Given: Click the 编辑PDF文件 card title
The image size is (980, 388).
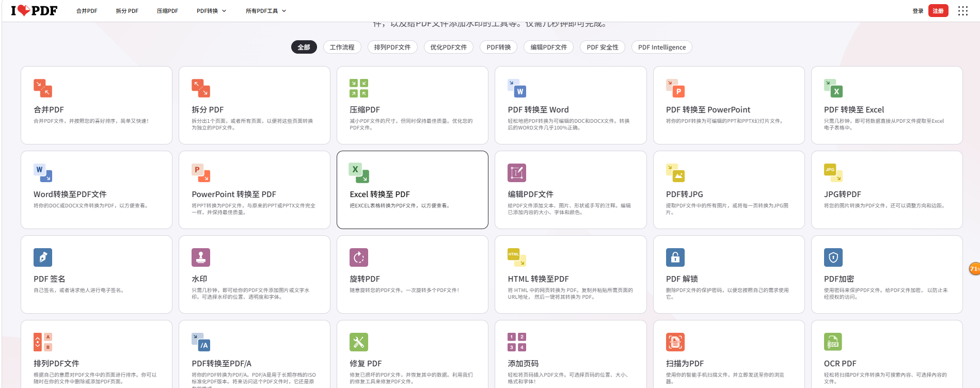Looking at the screenshot, I should (530, 195).
